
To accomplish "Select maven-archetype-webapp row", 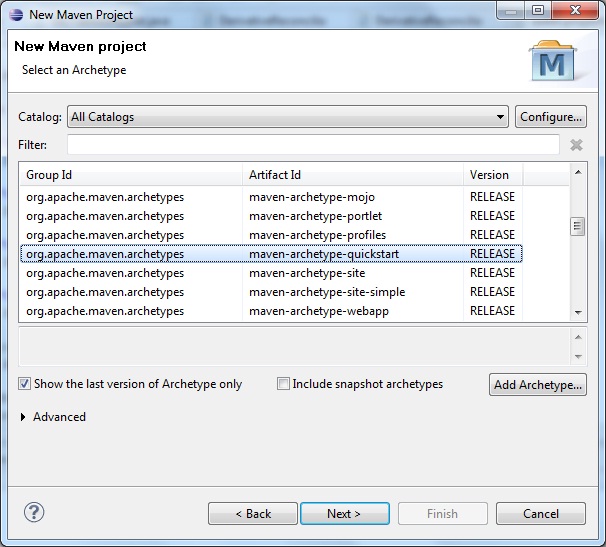I will tap(271, 311).
